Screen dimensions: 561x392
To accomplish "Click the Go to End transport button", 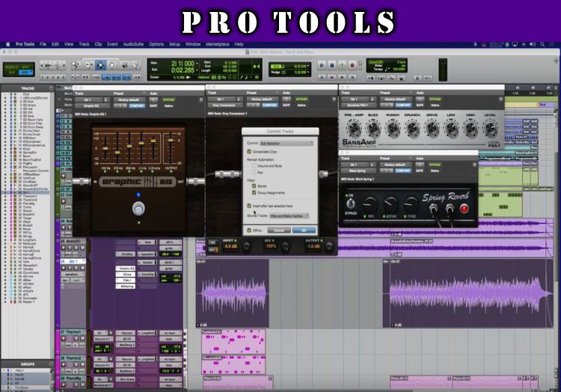I will coord(352,77).
